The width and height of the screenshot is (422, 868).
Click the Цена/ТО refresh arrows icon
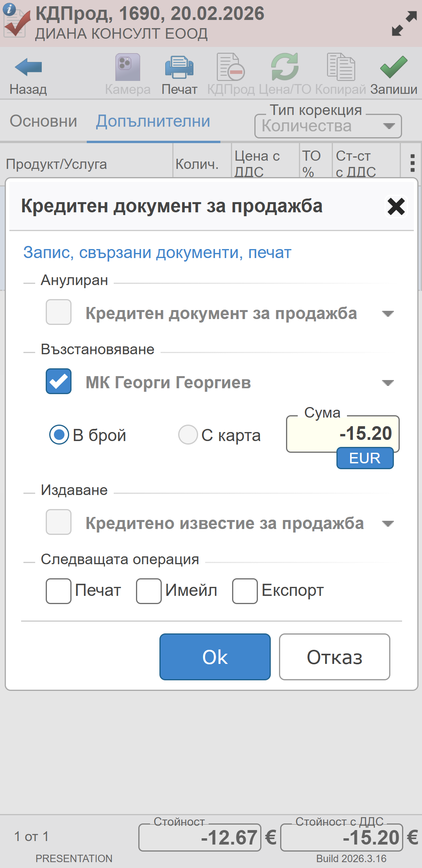point(285,67)
